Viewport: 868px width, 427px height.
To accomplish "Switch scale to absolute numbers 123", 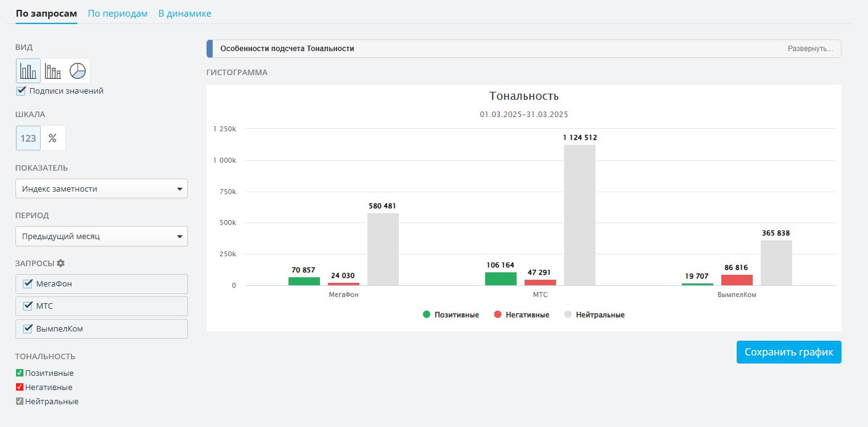I will coord(28,138).
